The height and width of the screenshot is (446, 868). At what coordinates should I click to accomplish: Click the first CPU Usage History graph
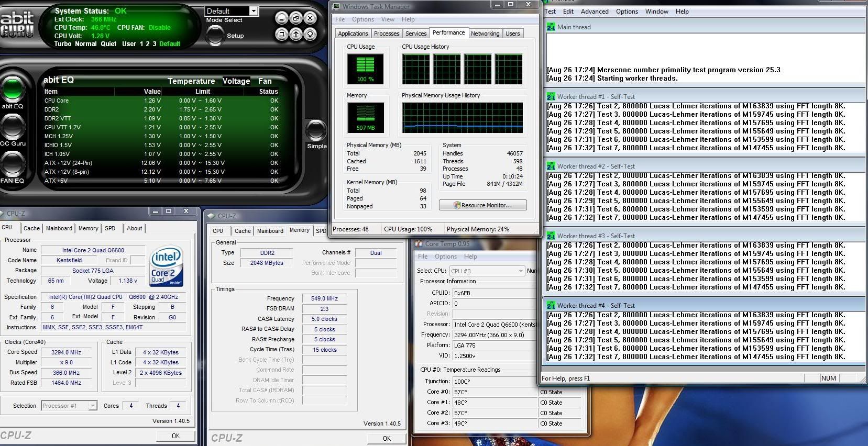416,69
